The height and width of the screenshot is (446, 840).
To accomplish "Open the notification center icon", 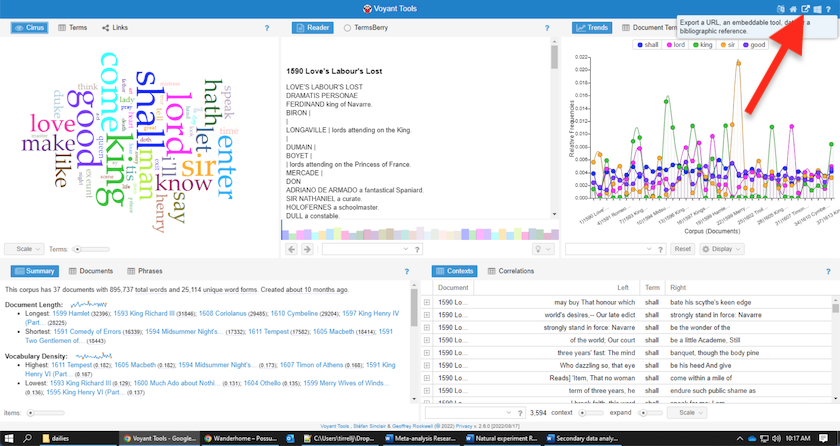I will [823, 439].
